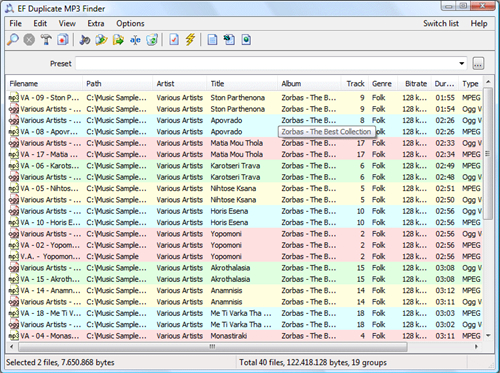
Task: Click the export list document icon
Action: pos(229,40)
